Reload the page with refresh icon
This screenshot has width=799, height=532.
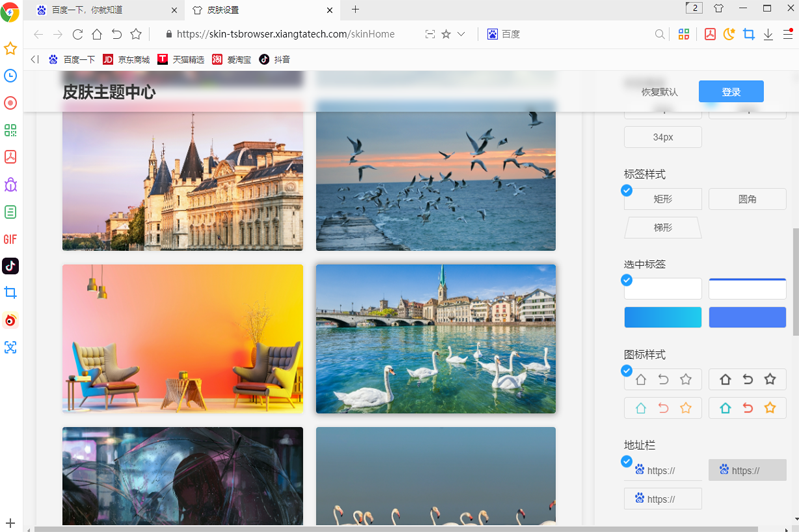coord(77,34)
